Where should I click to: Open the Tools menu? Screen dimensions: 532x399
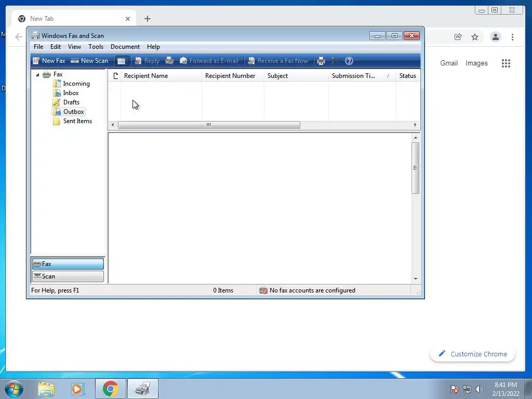click(96, 46)
